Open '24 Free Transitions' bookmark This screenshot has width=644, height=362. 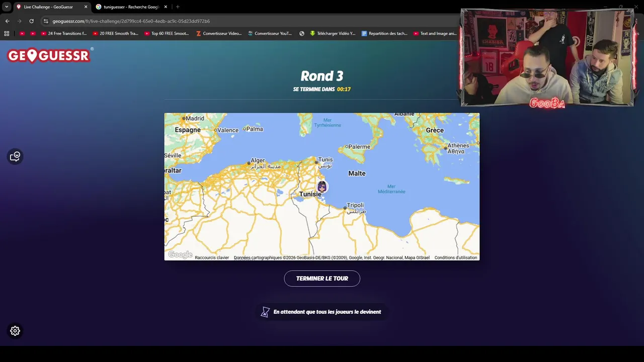(64, 34)
